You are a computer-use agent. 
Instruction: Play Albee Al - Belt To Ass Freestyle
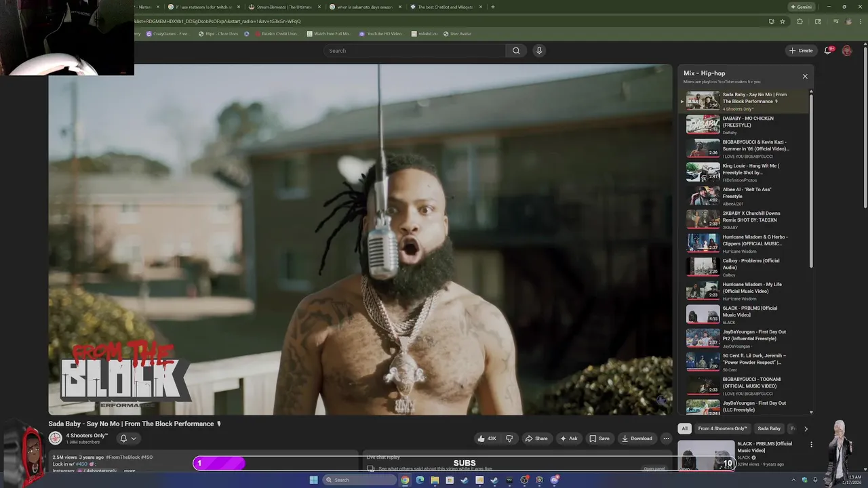click(744, 196)
